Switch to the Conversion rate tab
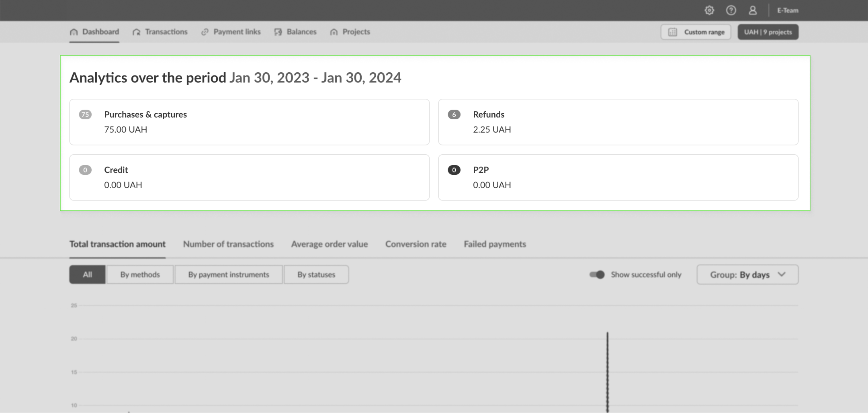Viewport: 868px width, 413px height. tap(416, 244)
